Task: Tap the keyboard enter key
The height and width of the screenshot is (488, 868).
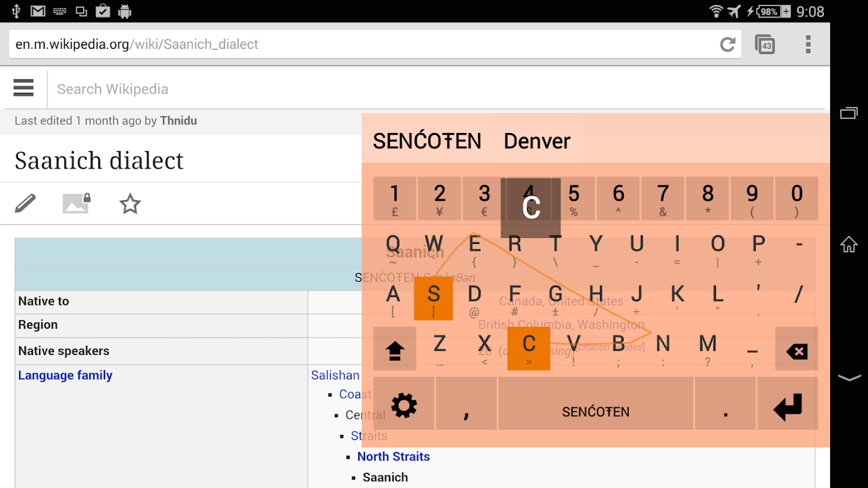Action: (787, 404)
